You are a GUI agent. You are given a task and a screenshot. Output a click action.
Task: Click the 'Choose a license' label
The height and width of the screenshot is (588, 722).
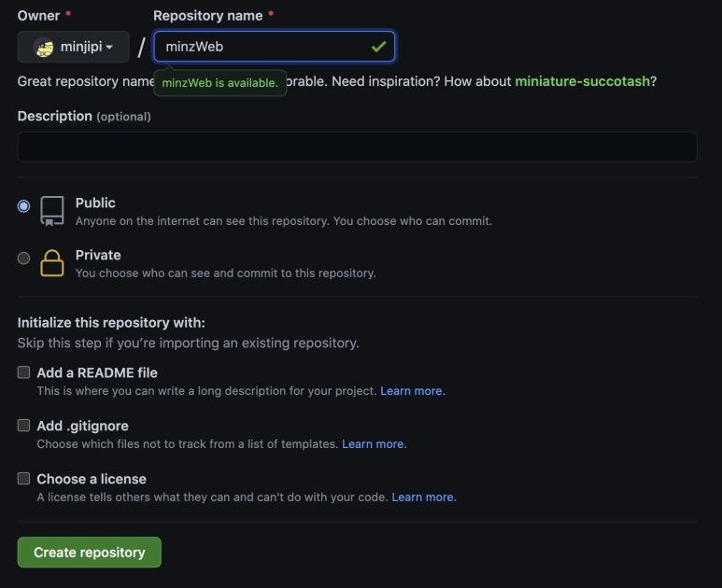tap(92, 479)
